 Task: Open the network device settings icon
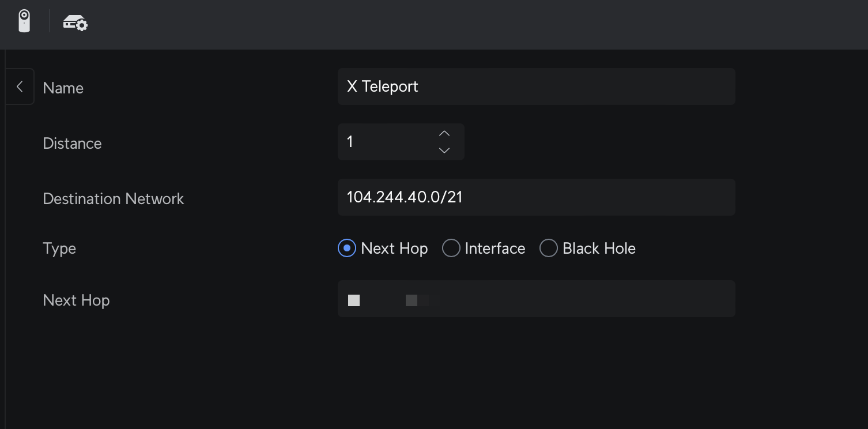pos(75,23)
